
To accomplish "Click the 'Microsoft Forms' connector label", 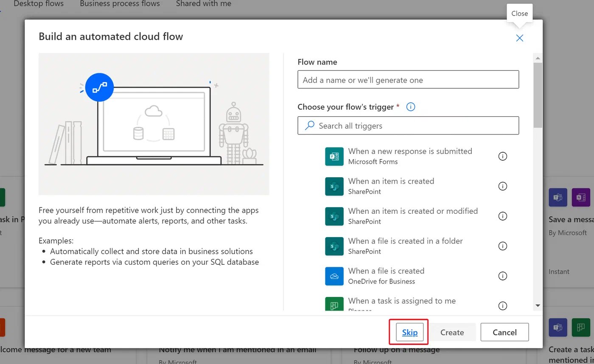I will tap(373, 162).
